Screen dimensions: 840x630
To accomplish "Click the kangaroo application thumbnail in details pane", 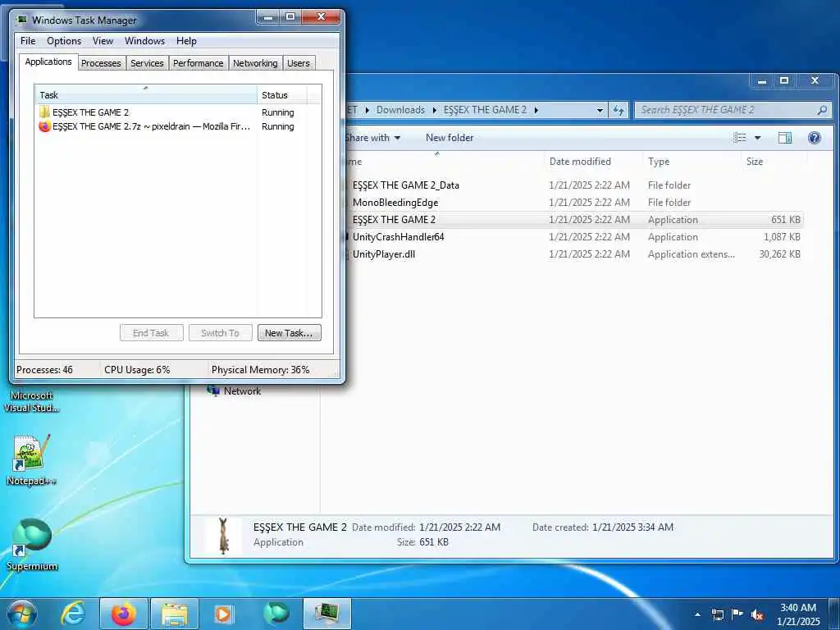I will point(223,535).
